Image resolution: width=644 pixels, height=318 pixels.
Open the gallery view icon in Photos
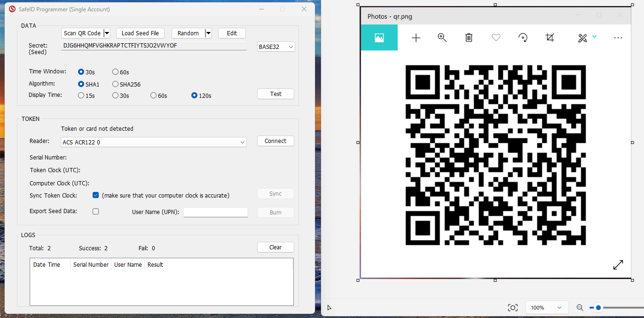point(379,38)
